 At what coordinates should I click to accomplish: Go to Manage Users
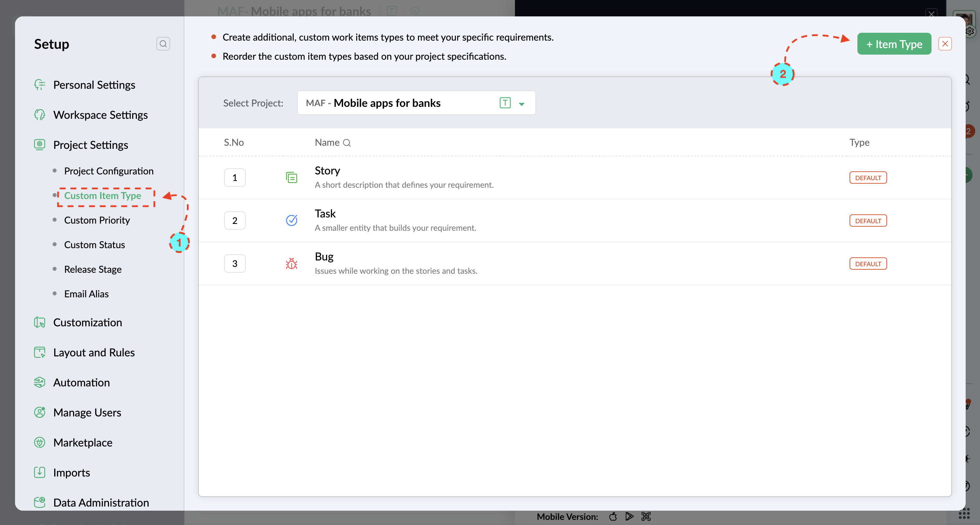click(87, 412)
